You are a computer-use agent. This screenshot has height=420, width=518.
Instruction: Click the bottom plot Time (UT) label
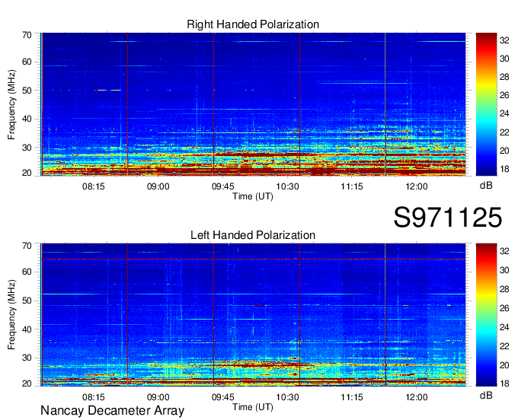point(253,407)
